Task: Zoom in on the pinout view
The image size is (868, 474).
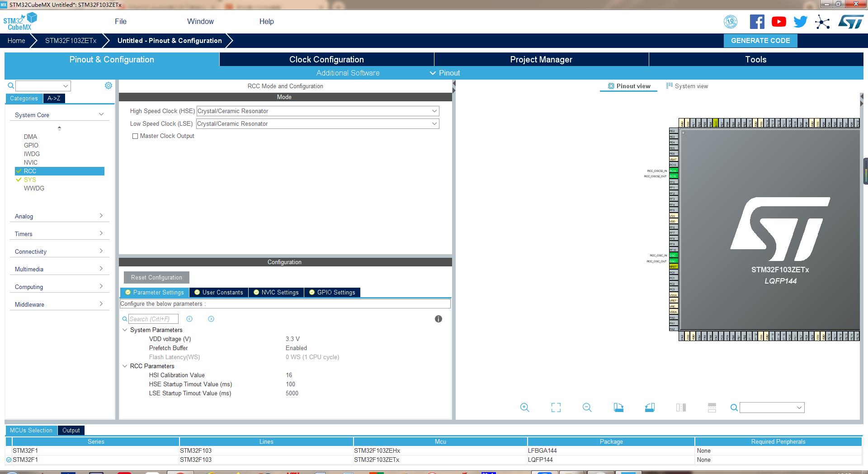Action: point(525,408)
